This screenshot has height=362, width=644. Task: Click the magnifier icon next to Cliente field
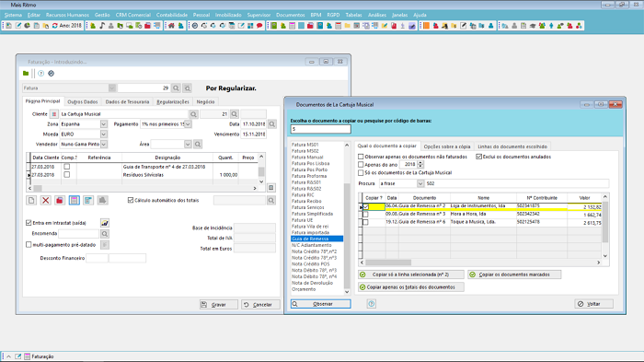(193, 114)
